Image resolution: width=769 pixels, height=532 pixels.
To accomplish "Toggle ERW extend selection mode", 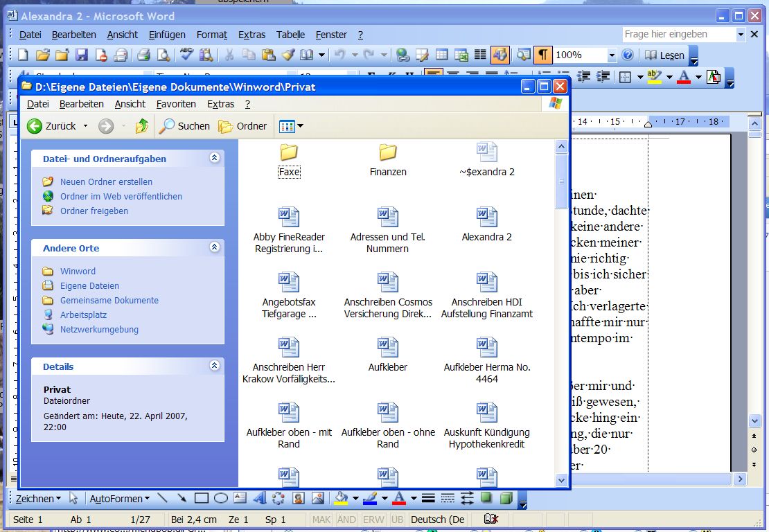I will tap(373, 520).
